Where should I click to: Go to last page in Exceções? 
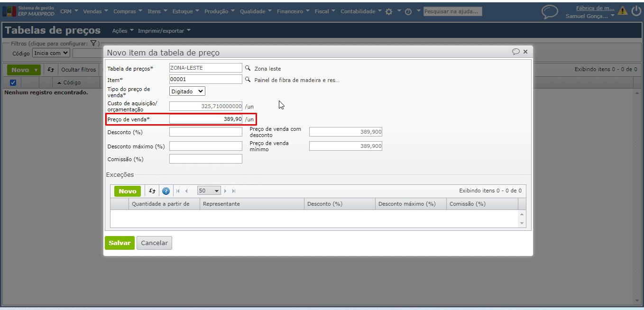(234, 191)
